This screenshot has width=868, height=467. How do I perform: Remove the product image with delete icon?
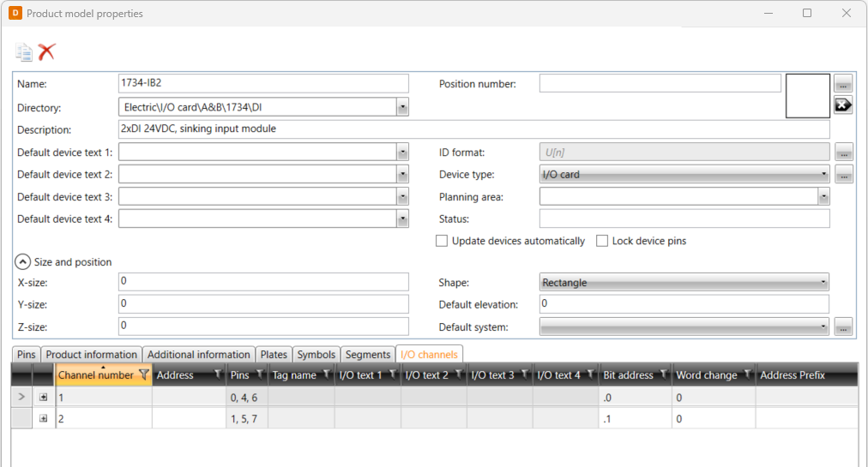click(x=843, y=105)
